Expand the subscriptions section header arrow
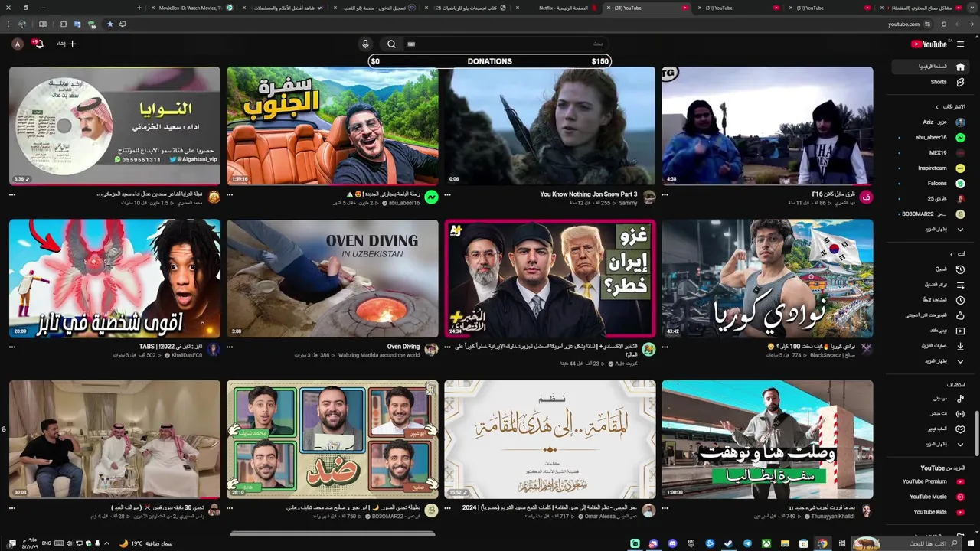Viewport: 980px width, 551px height. [936, 107]
